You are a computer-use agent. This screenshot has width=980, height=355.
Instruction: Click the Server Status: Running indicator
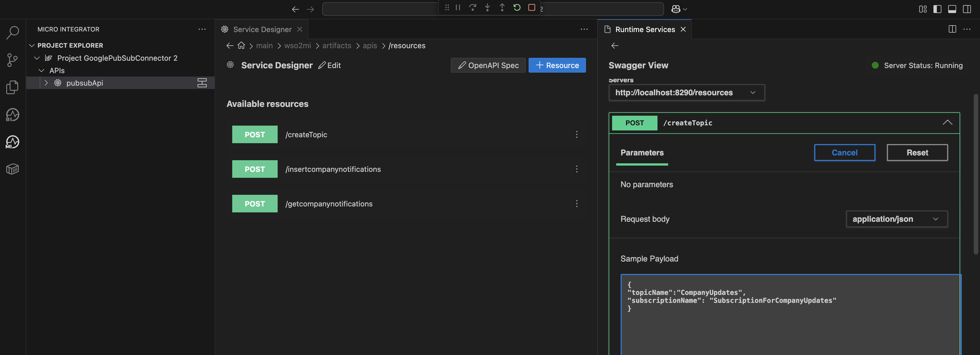point(917,65)
